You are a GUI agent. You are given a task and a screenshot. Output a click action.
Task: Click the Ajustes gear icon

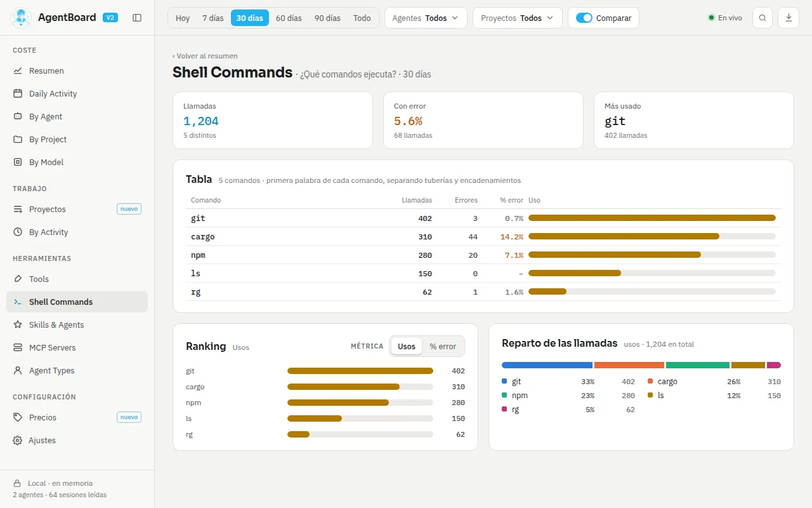(x=18, y=441)
